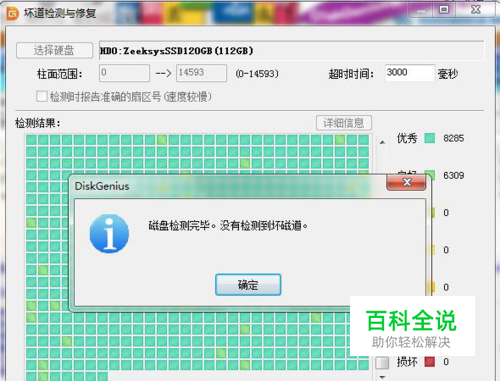This screenshot has height=381, width=500.
Task: Click the range text (0-14593)
Action: pyautogui.click(x=257, y=73)
